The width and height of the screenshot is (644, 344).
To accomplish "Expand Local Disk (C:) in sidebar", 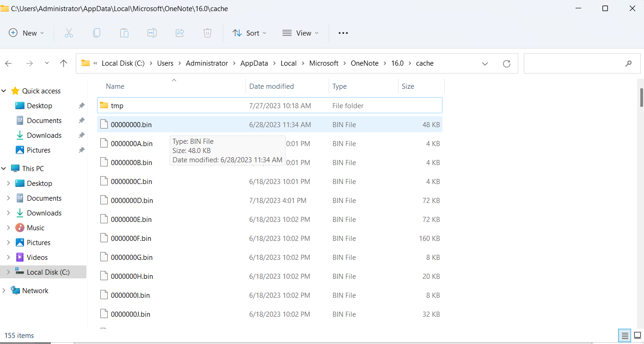I will point(8,272).
